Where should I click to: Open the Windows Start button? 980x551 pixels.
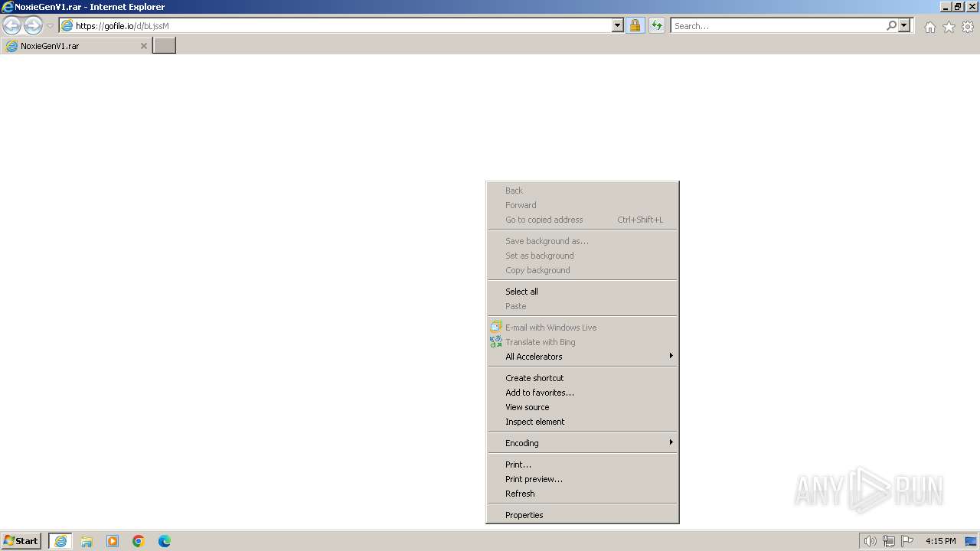pyautogui.click(x=21, y=541)
